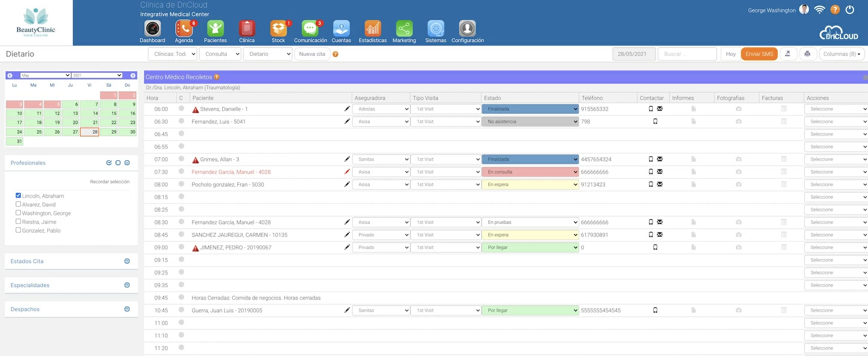Viewport: 868px width, 356px height.
Task: Enable Alvarez, David checkbox
Action: pos(18,205)
